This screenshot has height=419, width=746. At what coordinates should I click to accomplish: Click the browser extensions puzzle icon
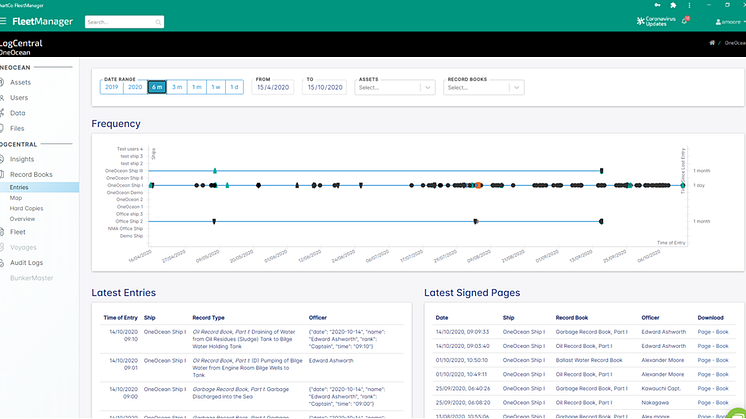(673, 5)
